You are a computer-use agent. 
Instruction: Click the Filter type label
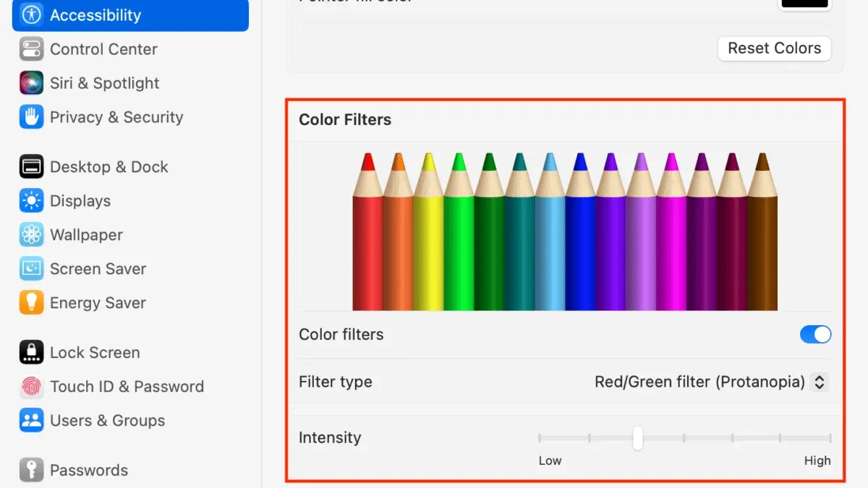tap(336, 382)
